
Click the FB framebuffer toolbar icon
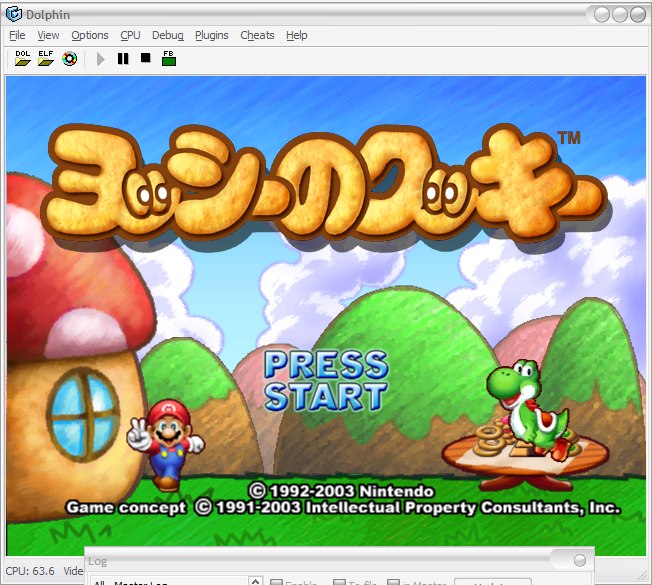coord(169,58)
